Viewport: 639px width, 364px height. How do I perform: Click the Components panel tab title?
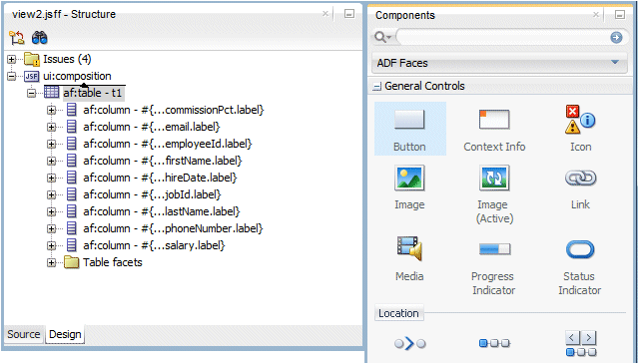tap(405, 16)
